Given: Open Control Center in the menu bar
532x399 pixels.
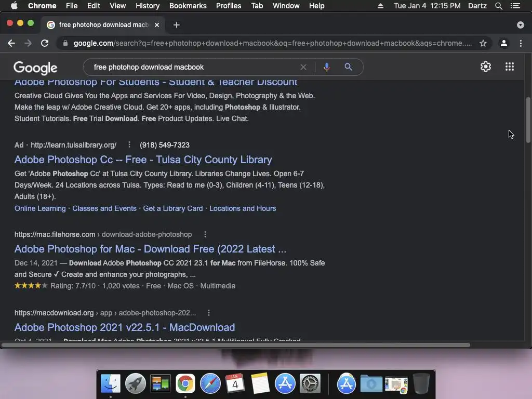Looking at the screenshot, I should pos(515,6).
